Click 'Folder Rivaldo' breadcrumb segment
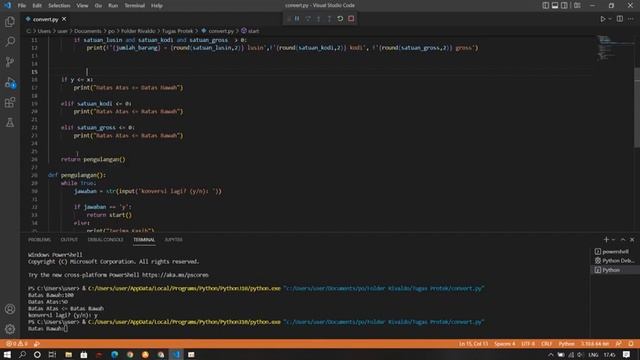 (x=138, y=31)
